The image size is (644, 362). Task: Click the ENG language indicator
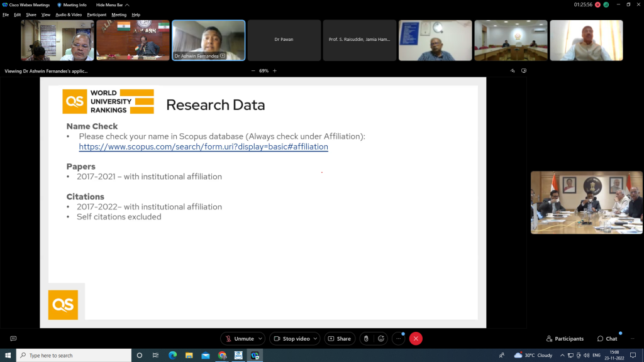point(596,356)
